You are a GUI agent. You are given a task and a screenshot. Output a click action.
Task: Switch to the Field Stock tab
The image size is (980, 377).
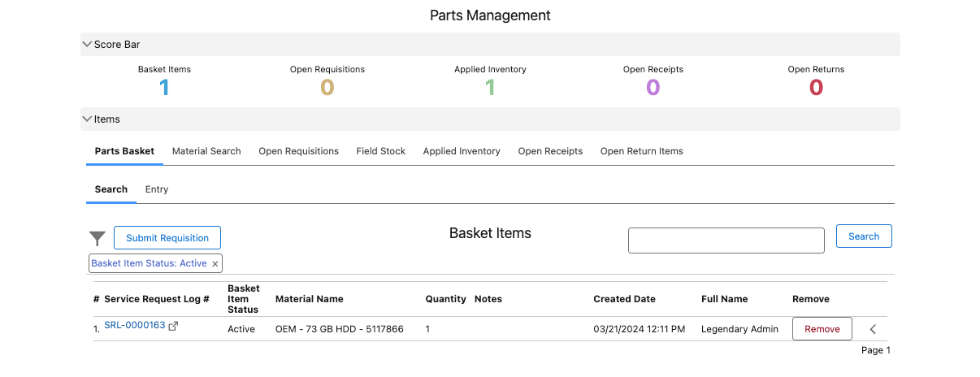[x=381, y=151]
